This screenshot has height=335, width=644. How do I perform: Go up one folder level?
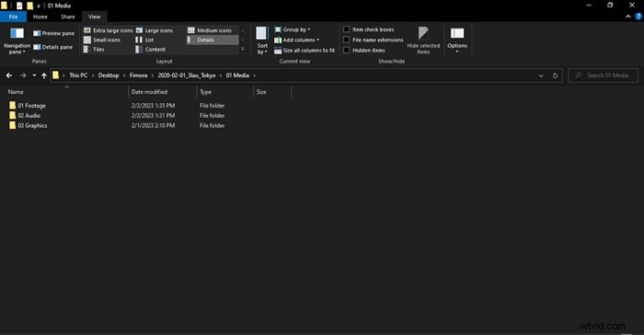coord(44,75)
